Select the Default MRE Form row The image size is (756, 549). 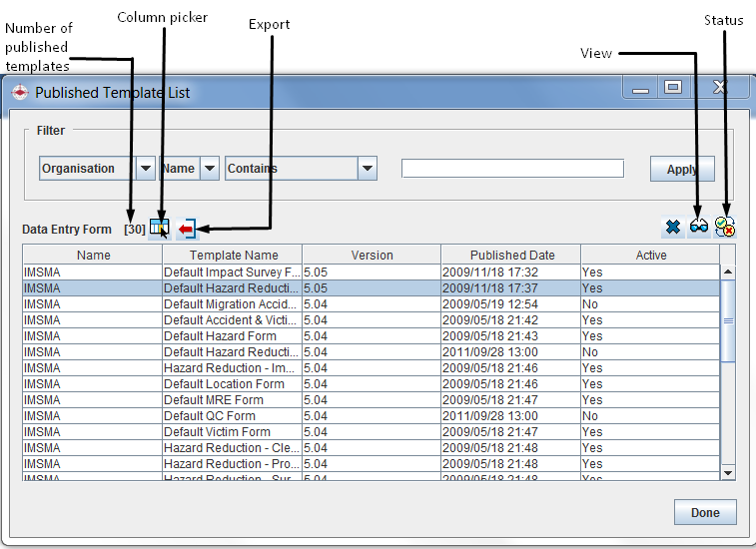(232, 399)
